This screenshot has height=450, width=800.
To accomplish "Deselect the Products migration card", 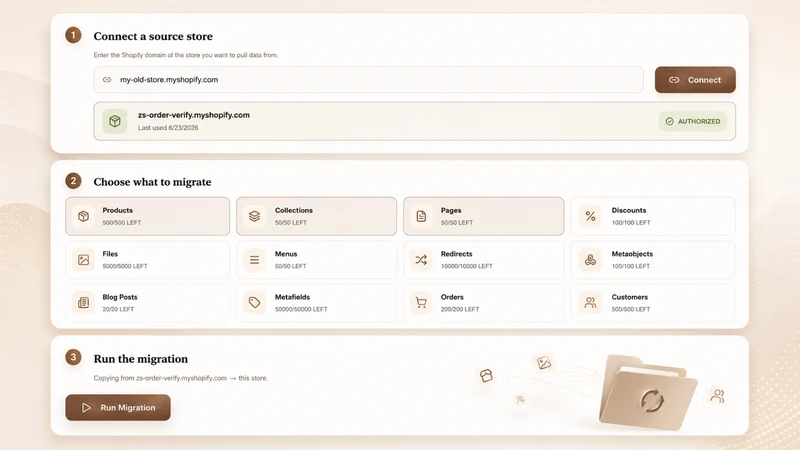I will pyautogui.click(x=147, y=216).
